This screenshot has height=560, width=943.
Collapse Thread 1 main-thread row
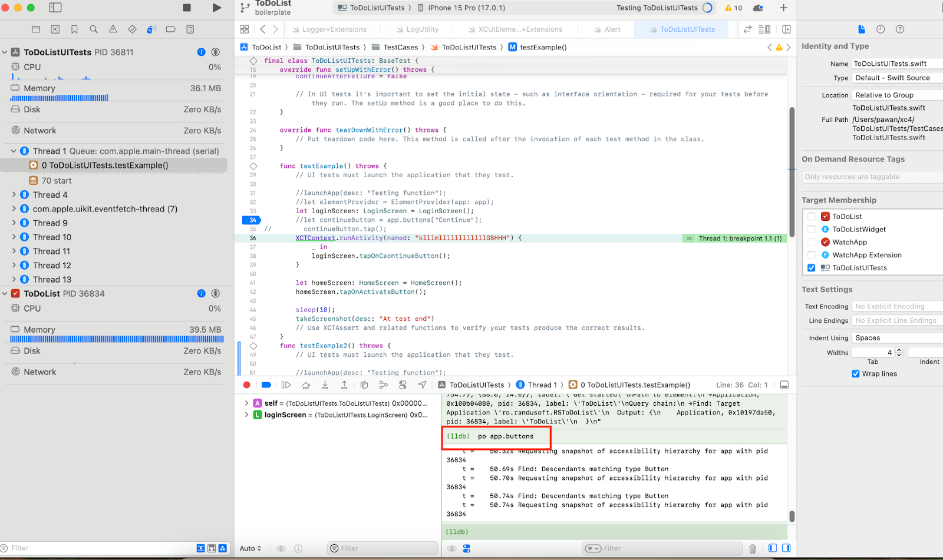14,151
